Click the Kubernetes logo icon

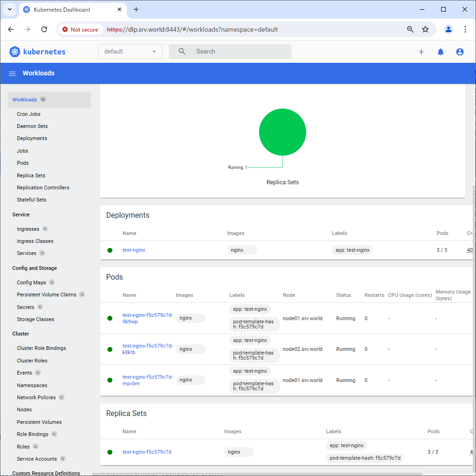pyautogui.click(x=15, y=52)
